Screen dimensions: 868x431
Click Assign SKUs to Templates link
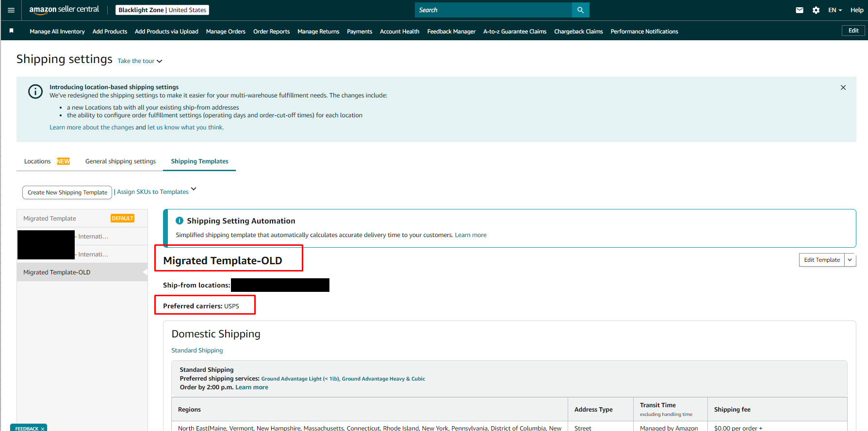pyautogui.click(x=153, y=192)
